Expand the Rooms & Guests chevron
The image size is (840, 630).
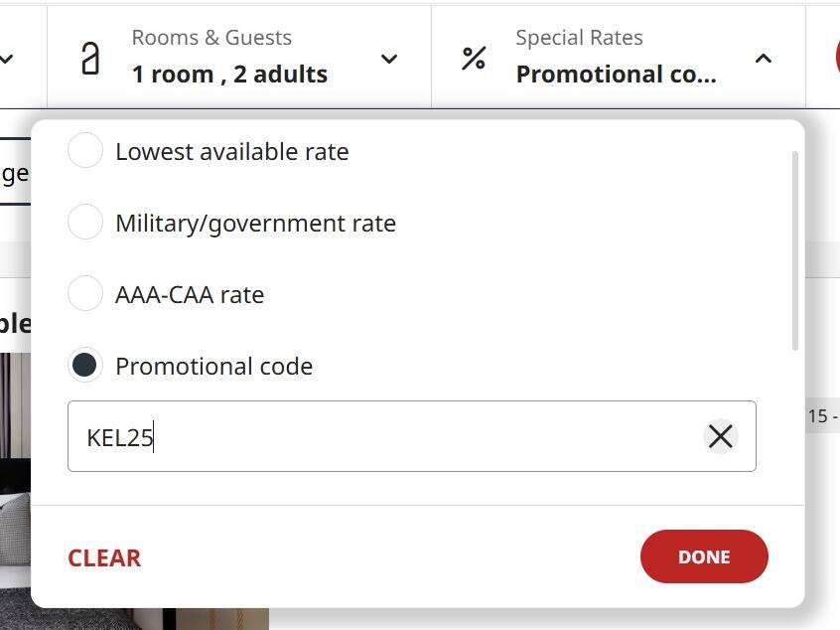[x=389, y=59]
